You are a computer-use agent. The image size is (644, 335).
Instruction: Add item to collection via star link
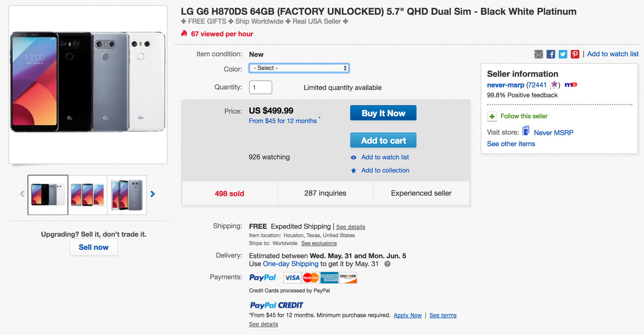[x=385, y=171]
